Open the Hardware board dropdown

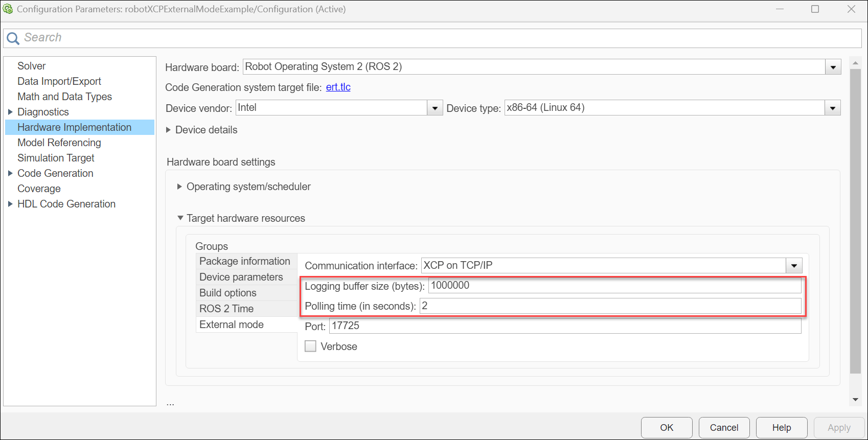coord(833,67)
